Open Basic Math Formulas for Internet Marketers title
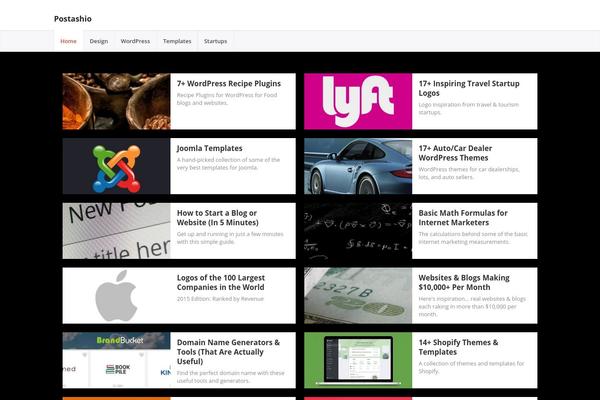The image size is (600, 400). [463, 217]
